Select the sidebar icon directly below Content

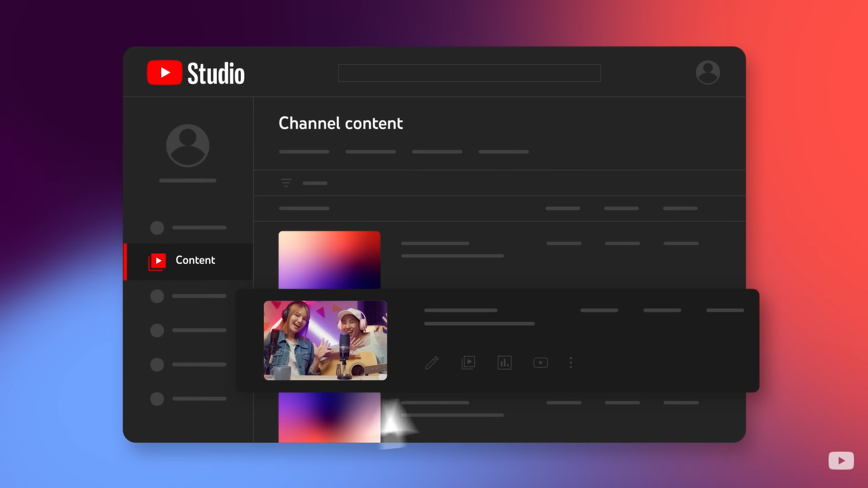(x=156, y=296)
